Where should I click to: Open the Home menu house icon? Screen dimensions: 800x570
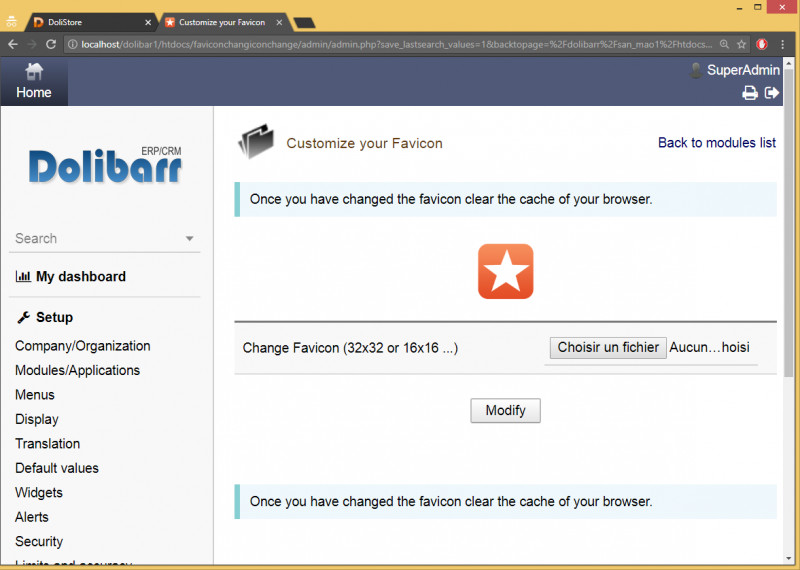(x=34, y=72)
